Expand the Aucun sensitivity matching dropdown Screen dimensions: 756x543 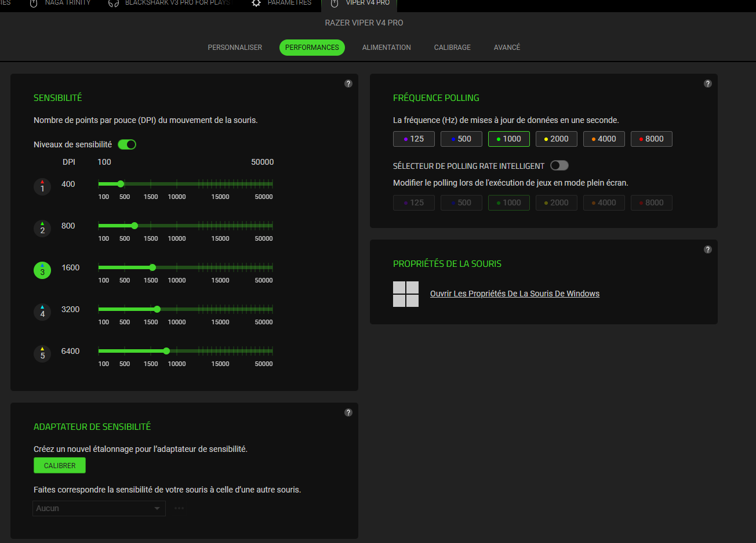coord(99,508)
